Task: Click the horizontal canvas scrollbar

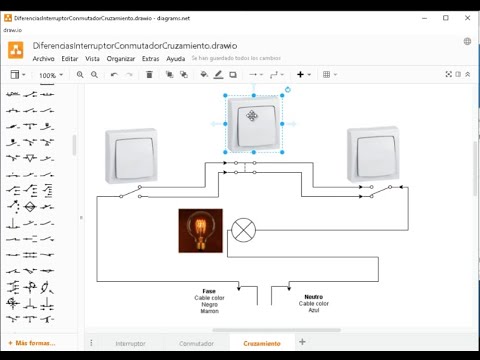Action: [277, 330]
